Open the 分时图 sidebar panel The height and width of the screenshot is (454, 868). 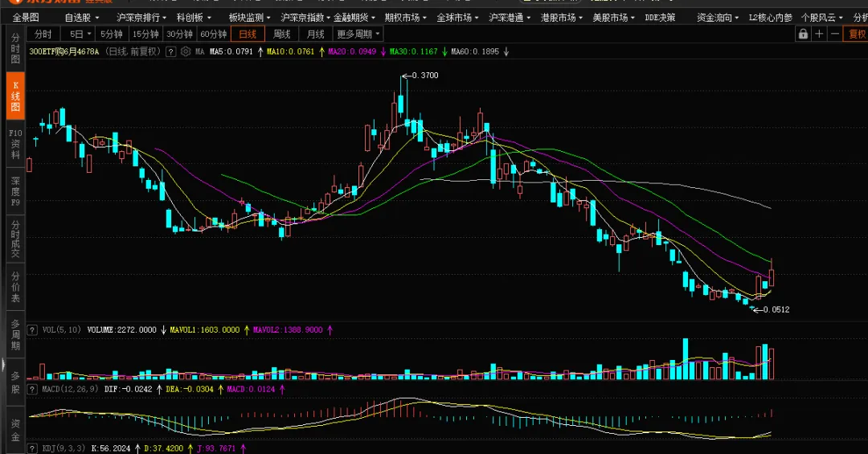pos(15,48)
